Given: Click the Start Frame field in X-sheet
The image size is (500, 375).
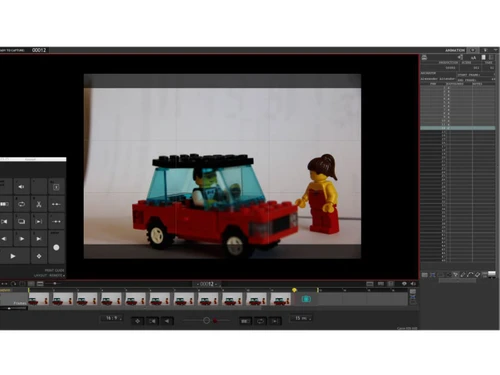Looking at the screenshot, I should 476,75.
